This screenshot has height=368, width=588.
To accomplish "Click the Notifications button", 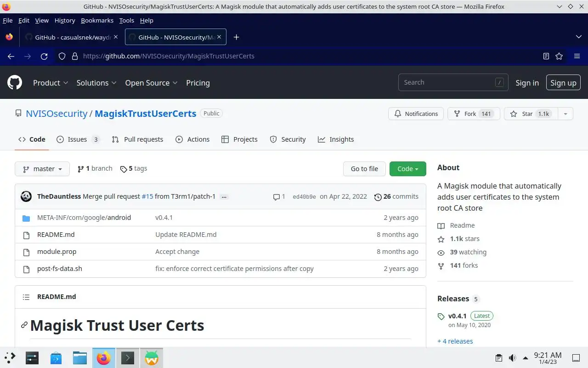I will [416, 114].
